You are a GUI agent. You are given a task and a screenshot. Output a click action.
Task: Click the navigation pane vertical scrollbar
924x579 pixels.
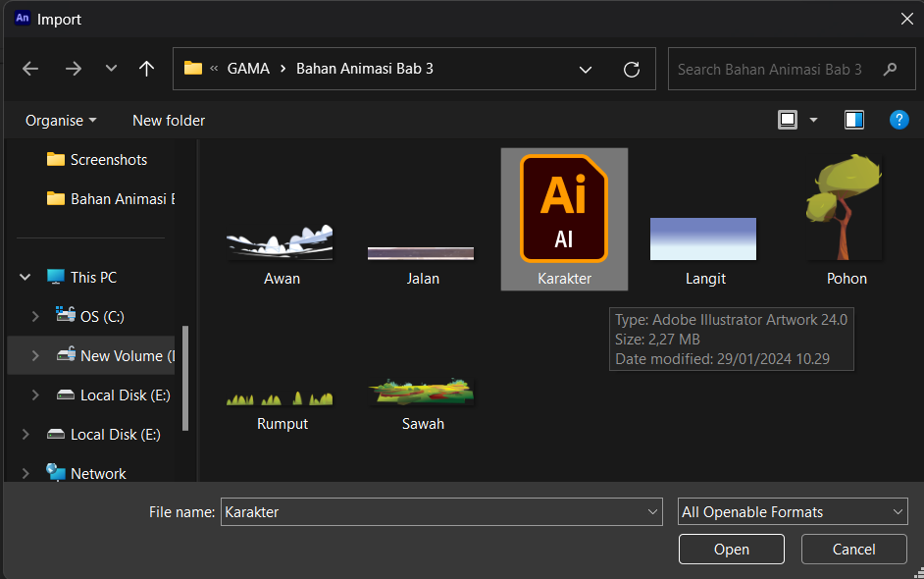[185, 379]
